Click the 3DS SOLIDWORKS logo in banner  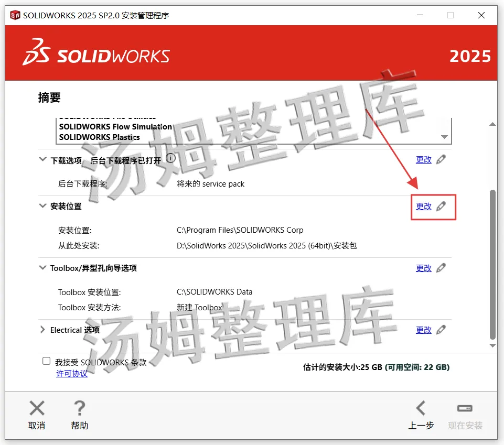pos(96,53)
